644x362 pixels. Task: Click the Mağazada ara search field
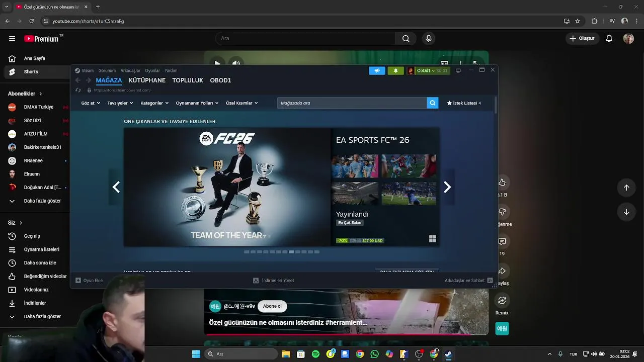pos(352,103)
